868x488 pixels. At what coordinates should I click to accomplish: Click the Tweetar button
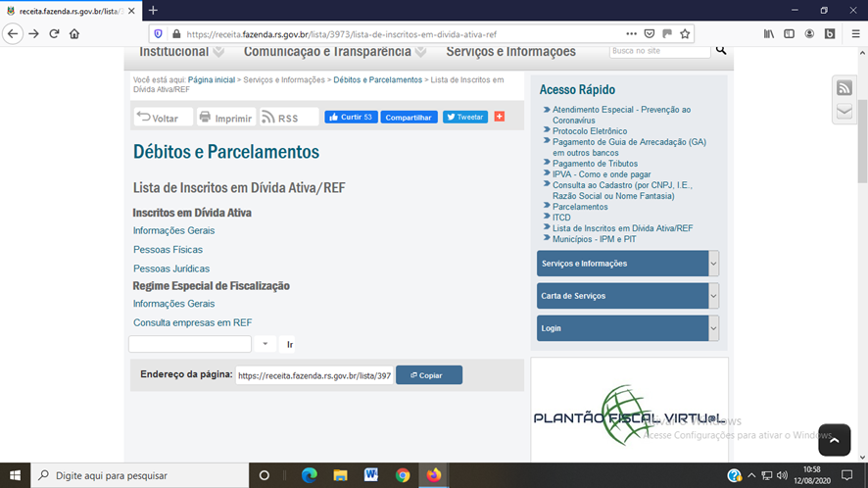click(464, 117)
